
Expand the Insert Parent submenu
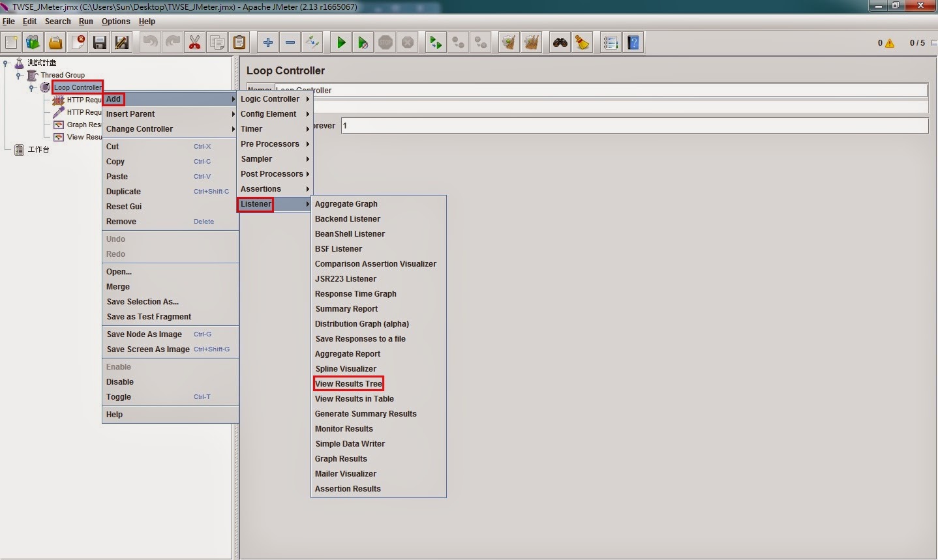click(x=171, y=114)
